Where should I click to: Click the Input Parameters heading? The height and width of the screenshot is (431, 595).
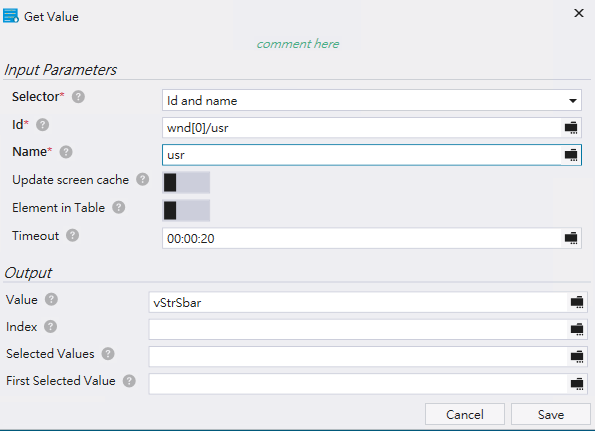click(x=60, y=70)
